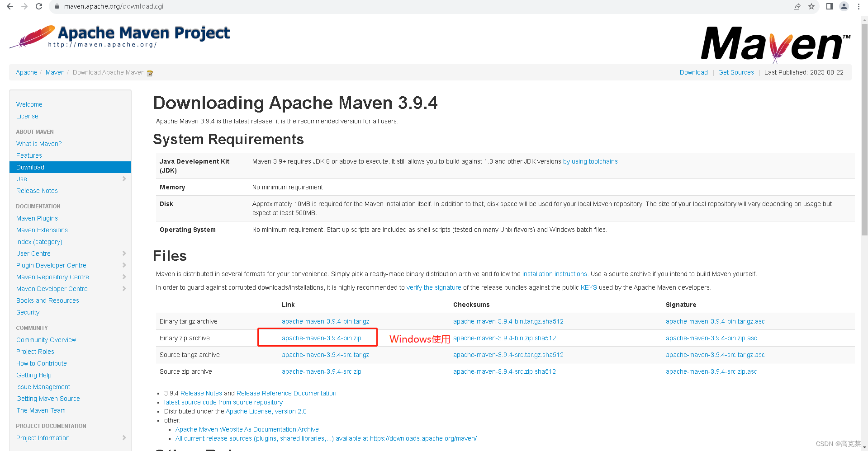
Task: Open the License sidebar item
Action: (27, 116)
